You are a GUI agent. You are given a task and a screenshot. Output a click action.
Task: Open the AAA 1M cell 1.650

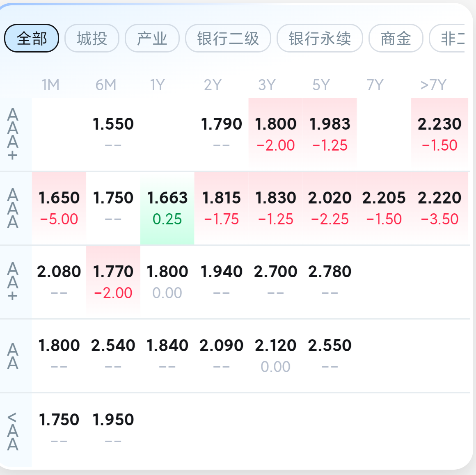59,208
